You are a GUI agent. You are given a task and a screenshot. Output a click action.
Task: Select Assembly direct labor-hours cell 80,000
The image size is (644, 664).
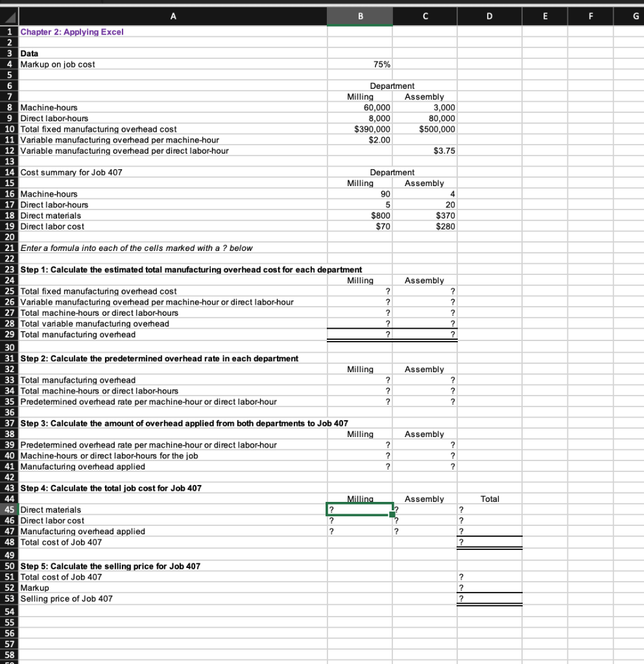point(425,118)
